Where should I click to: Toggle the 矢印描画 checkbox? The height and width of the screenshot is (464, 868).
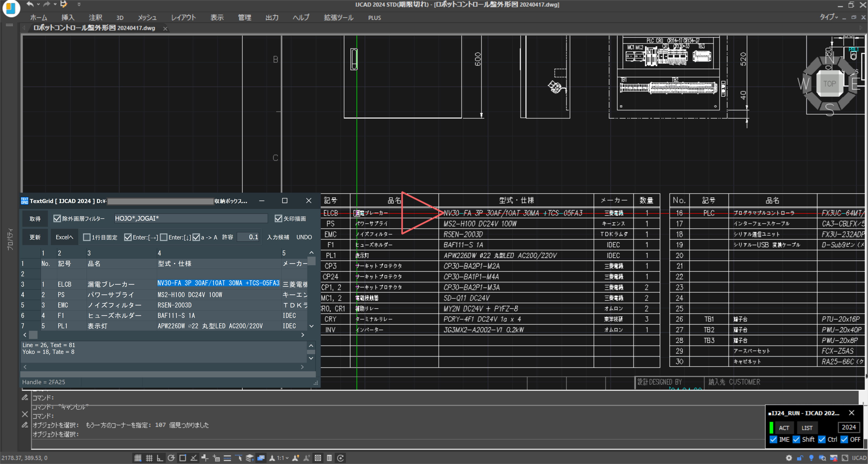[x=278, y=219]
